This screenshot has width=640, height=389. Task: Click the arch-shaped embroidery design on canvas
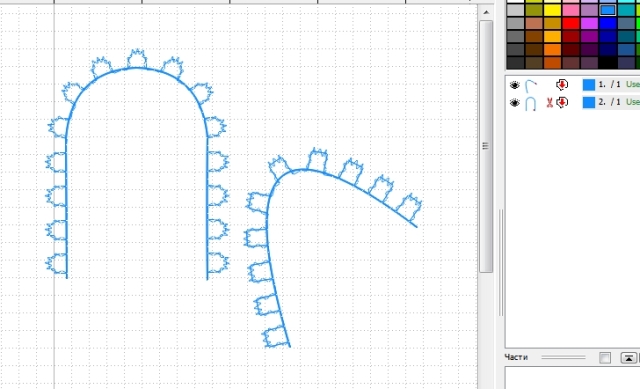click(137, 164)
